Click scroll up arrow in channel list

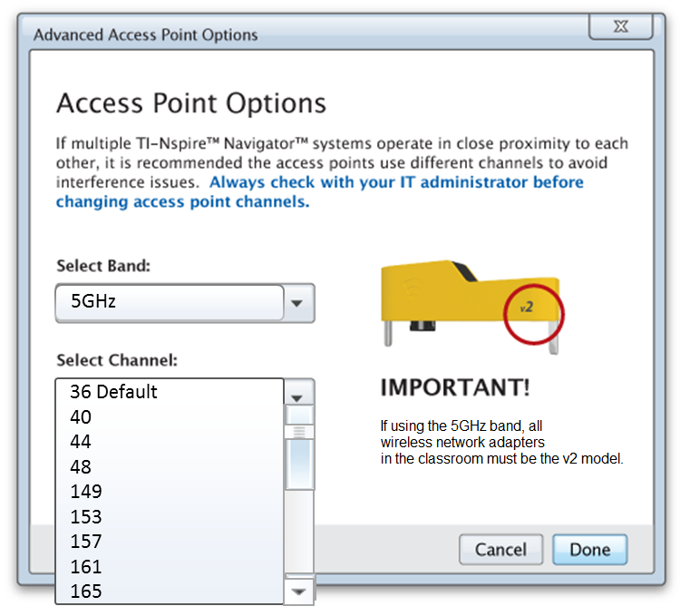point(299,416)
